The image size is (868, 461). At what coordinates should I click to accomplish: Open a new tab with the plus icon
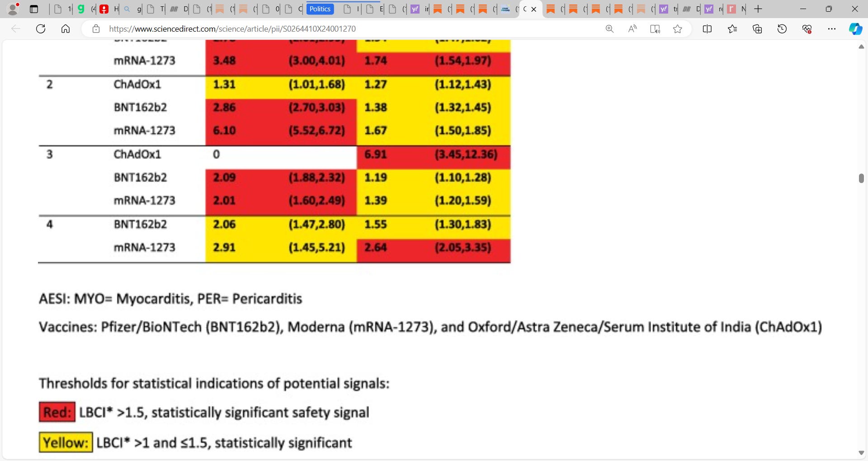click(758, 9)
